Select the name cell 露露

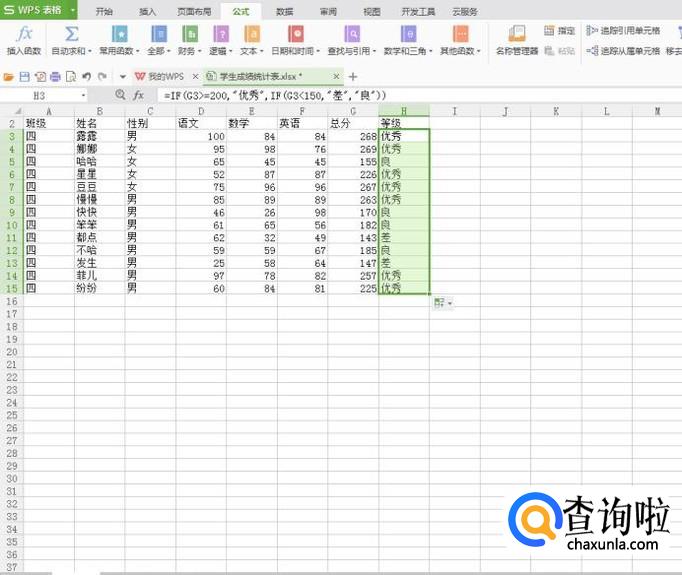[x=100, y=136]
